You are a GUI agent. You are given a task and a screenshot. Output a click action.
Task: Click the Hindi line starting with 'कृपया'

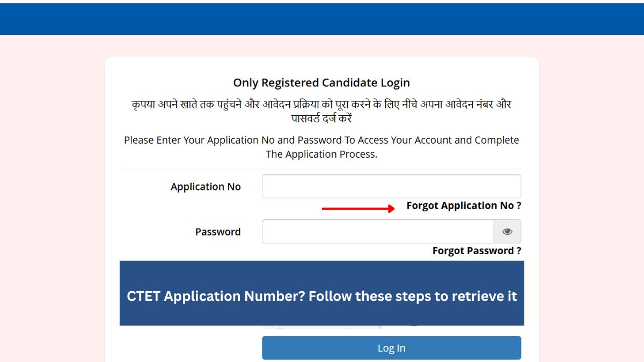click(x=321, y=104)
